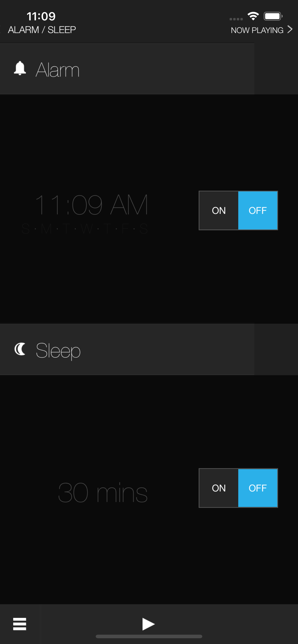This screenshot has width=298, height=644.
Task: Tap the ALARM / SLEEP title
Action: click(x=42, y=30)
